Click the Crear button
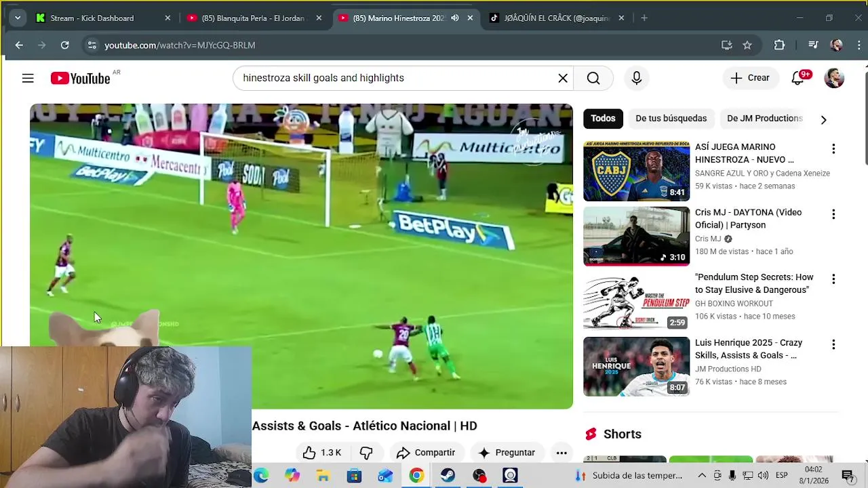This screenshot has width=868, height=488. click(749, 78)
